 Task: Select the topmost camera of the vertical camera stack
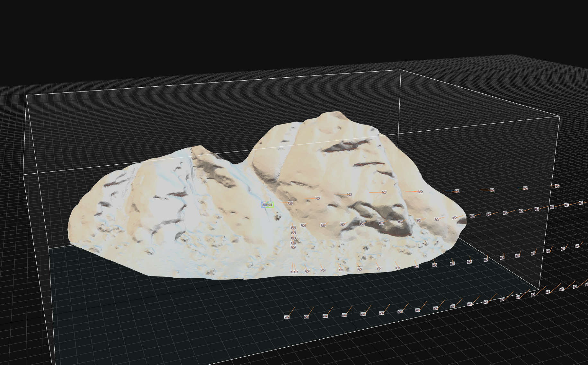293,228
